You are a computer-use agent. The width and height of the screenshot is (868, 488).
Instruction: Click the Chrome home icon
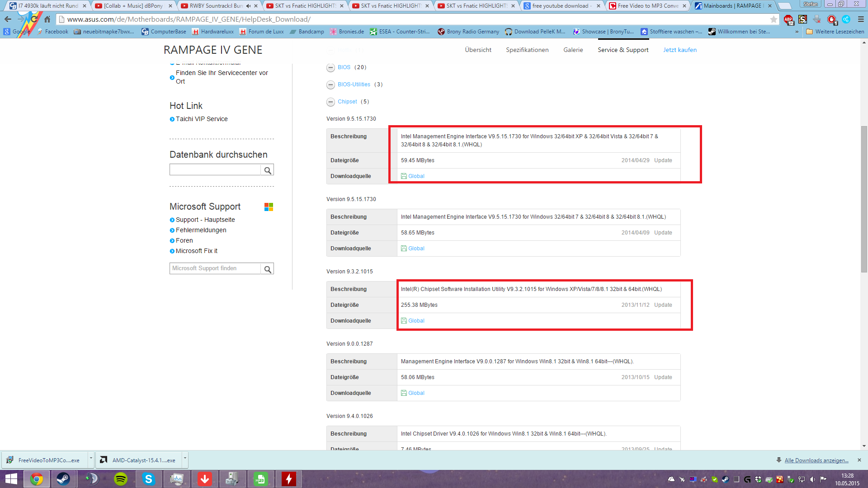click(x=47, y=19)
